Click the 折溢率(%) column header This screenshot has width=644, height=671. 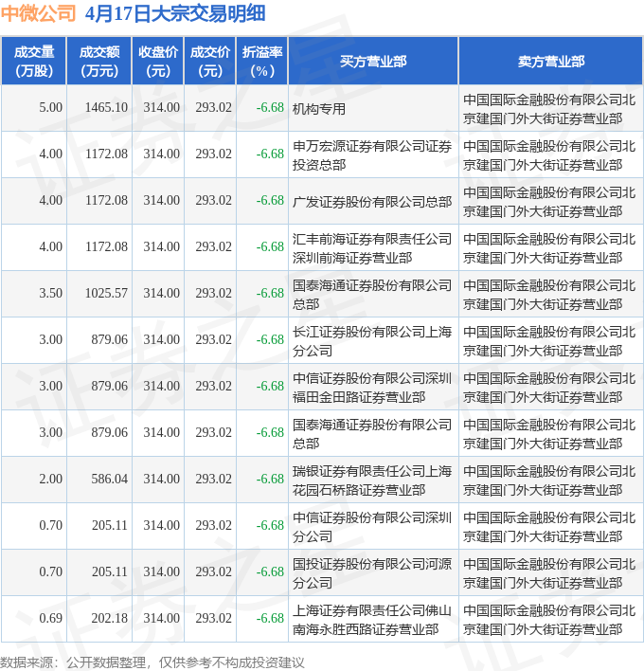261,62
